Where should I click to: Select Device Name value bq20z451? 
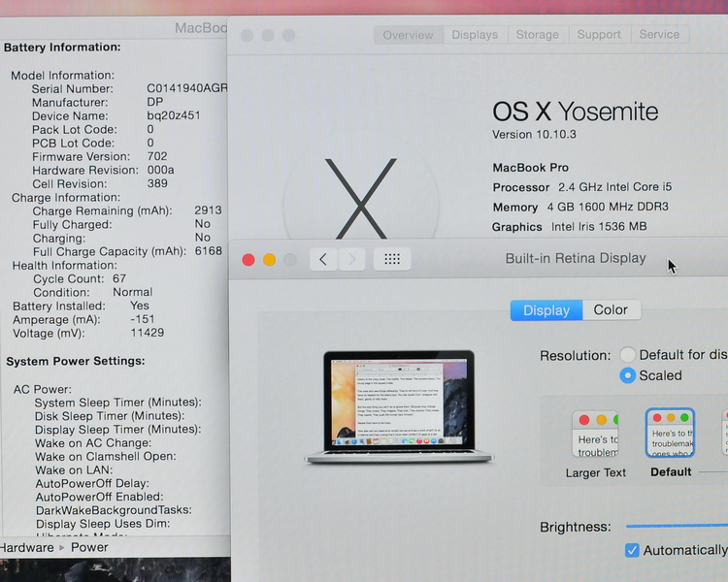[x=174, y=115]
